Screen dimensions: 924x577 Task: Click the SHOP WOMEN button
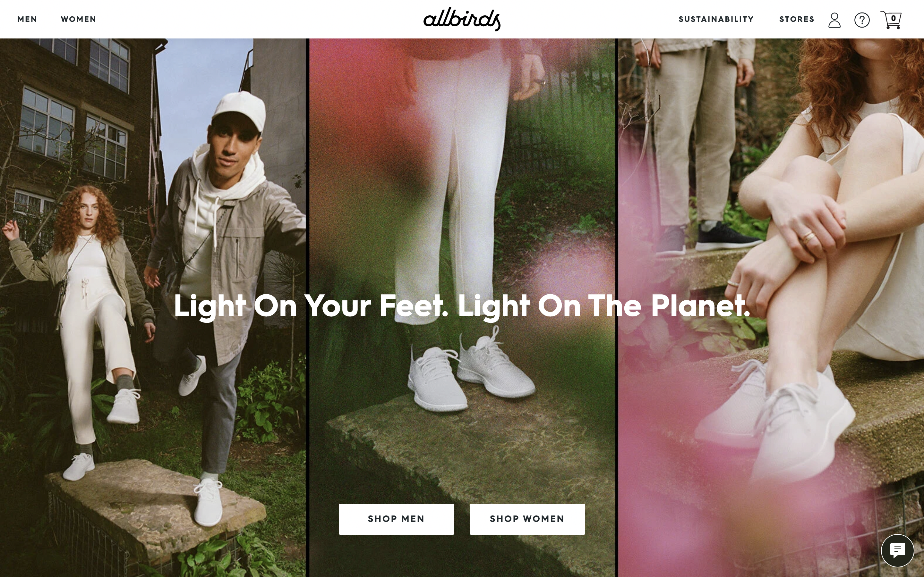(x=527, y=519)
